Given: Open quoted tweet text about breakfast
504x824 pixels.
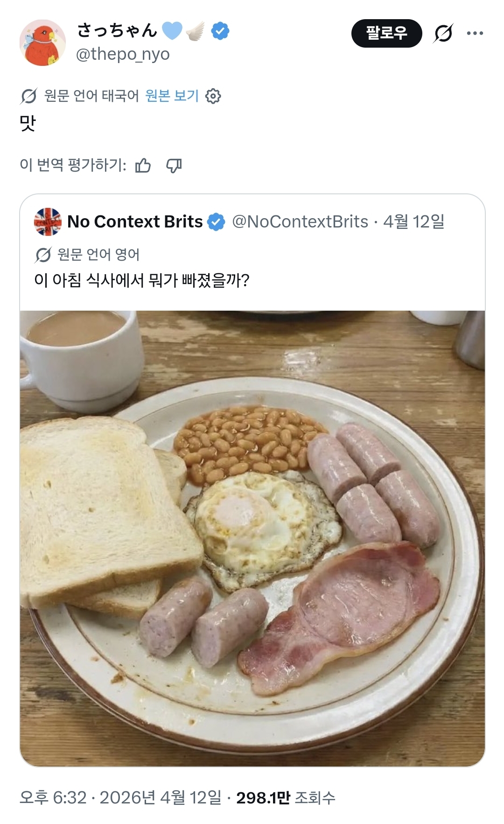Looking at the screenshot, I should coord(142,280).
